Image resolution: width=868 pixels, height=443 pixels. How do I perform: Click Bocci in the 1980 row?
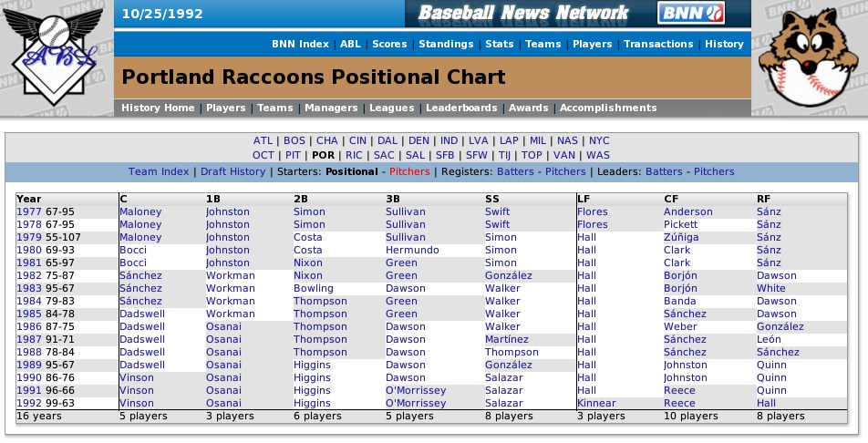[x=133, y=250]
